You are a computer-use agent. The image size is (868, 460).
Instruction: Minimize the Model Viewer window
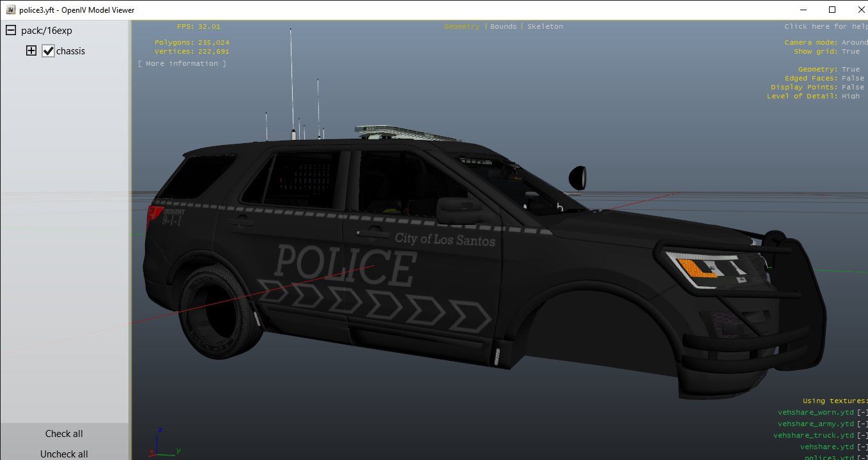point(802,10)
